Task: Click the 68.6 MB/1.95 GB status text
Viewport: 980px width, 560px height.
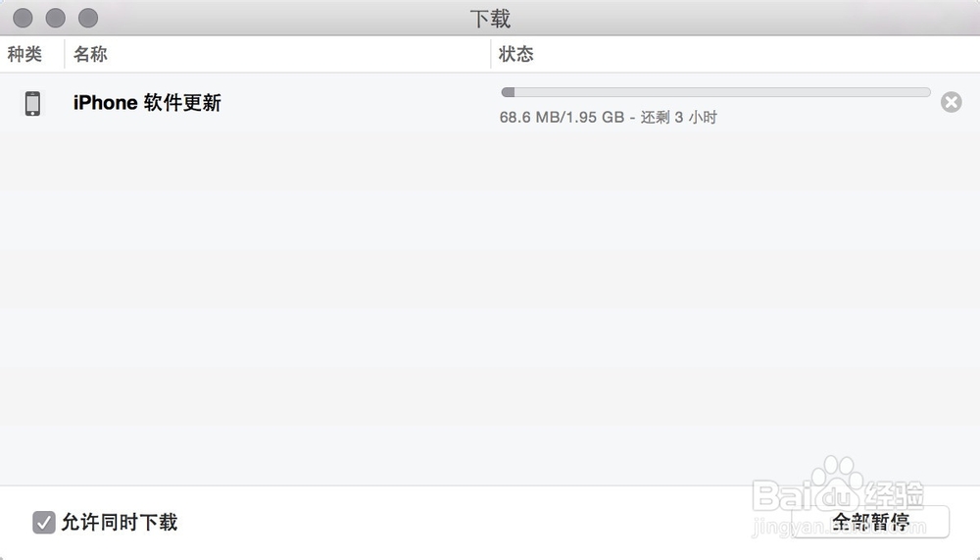Action: coord(609,117)
